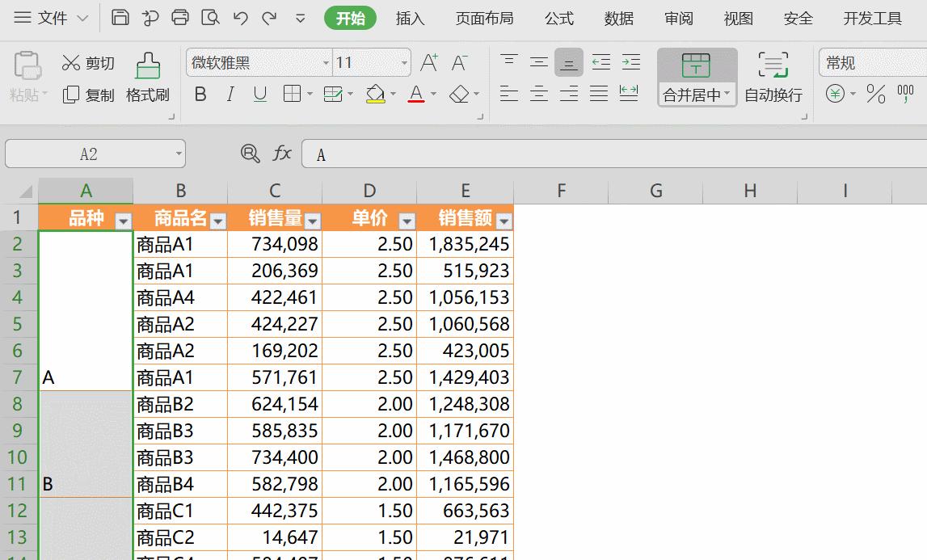Apply percent number style
The height and width of the screenshot is (560, 927).
tap(874, 95)
